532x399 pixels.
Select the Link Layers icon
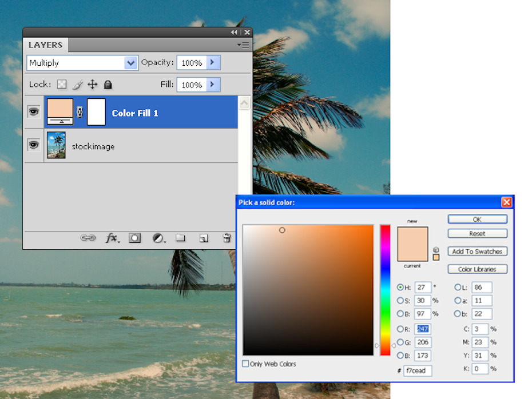coord(89,238)
